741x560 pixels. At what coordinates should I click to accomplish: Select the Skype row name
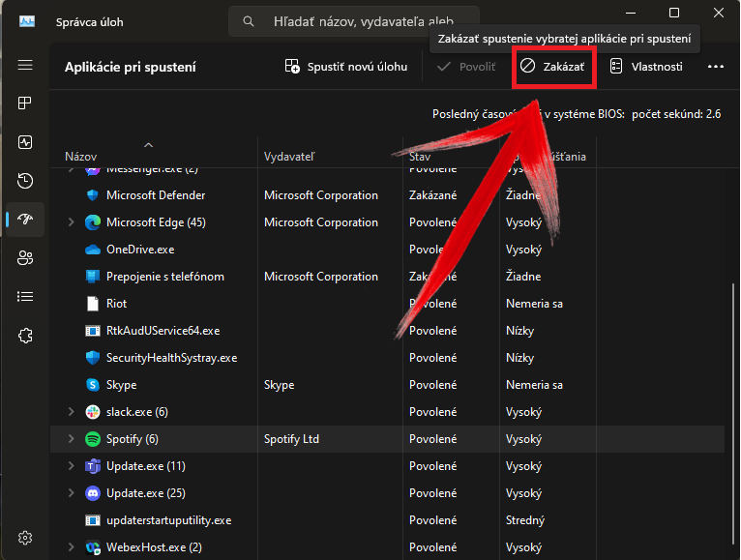pyautogui.click(x=122, y=385)
